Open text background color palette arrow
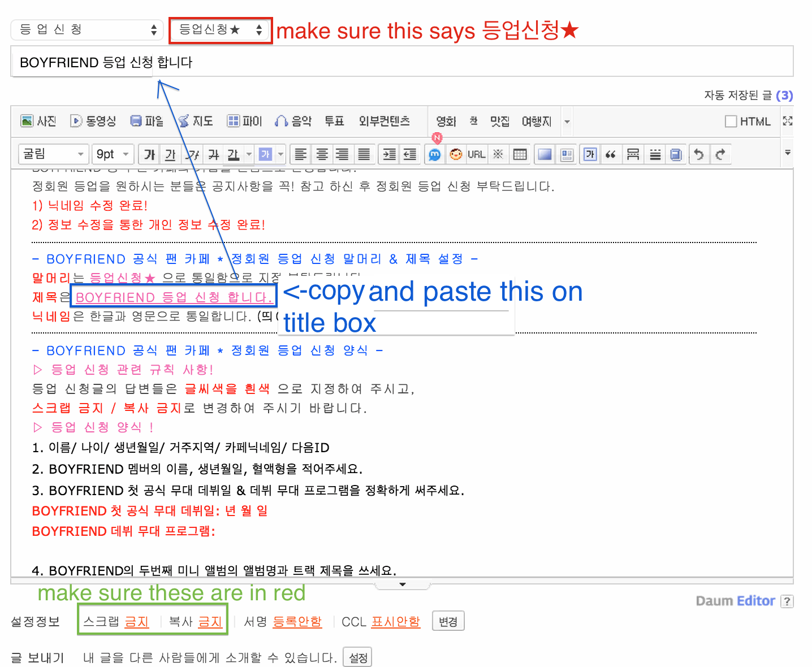This screenshot has width=812, height=667. (x=280, y=154)
